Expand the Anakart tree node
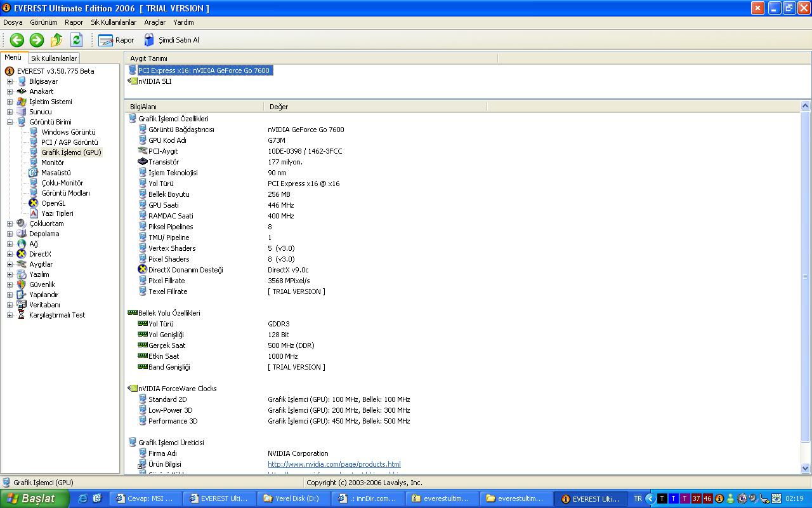812x508 pixels. click(10, 91)
